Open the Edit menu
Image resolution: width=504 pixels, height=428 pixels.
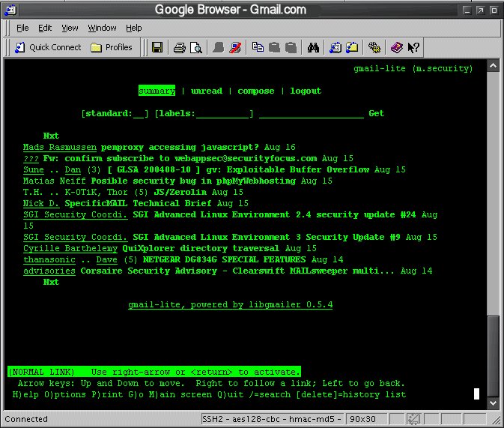point(45,28)
